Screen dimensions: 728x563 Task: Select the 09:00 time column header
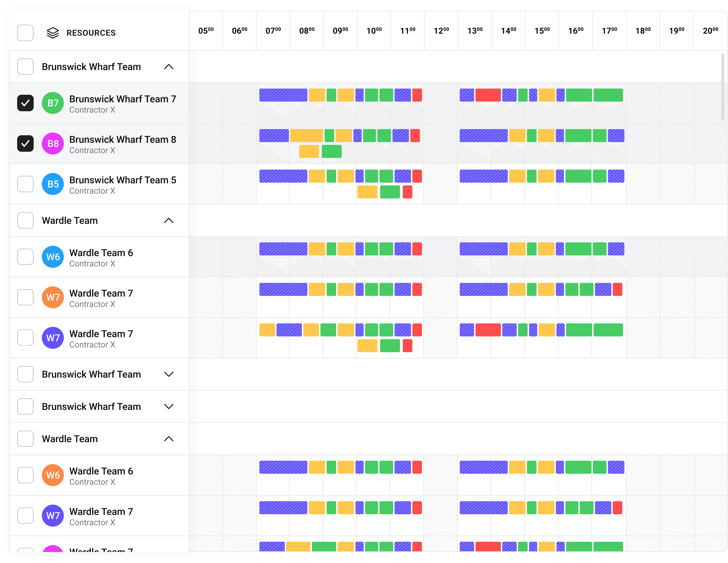click(x=340, y=31)
